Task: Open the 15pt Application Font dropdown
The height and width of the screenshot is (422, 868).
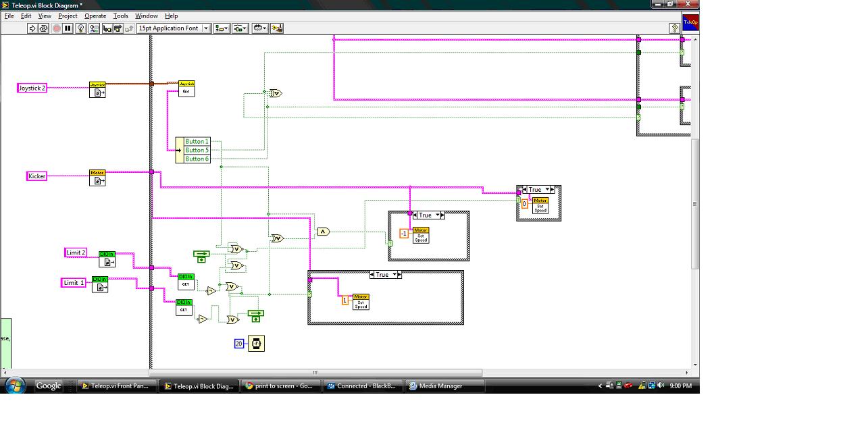Action: pyautogui.click(x=171, y=28)
